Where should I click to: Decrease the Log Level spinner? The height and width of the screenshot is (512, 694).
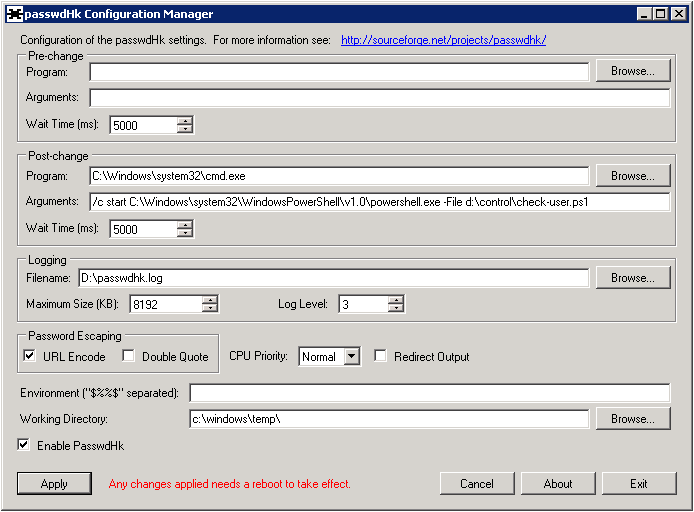[396, 308]
